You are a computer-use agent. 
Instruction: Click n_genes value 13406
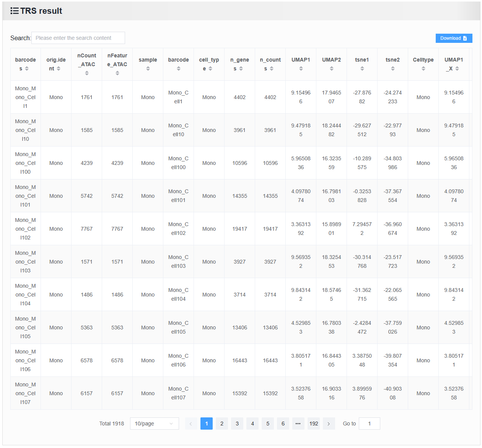(x=240, y=327)
